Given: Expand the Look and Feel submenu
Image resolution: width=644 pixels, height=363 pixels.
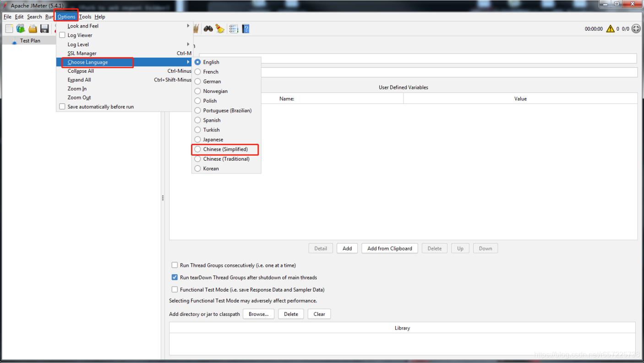Looking at the screenshot, I should (124, 26).
